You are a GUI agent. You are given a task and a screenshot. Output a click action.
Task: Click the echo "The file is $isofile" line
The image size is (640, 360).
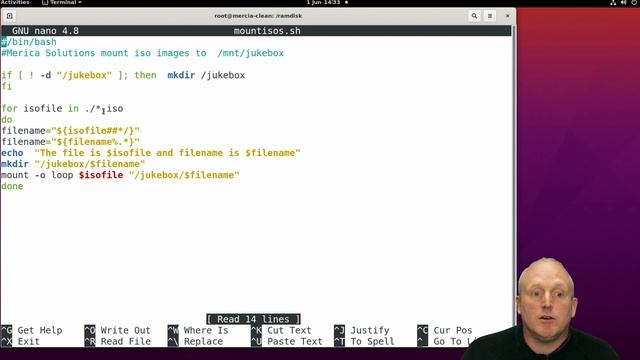(151, 153)
